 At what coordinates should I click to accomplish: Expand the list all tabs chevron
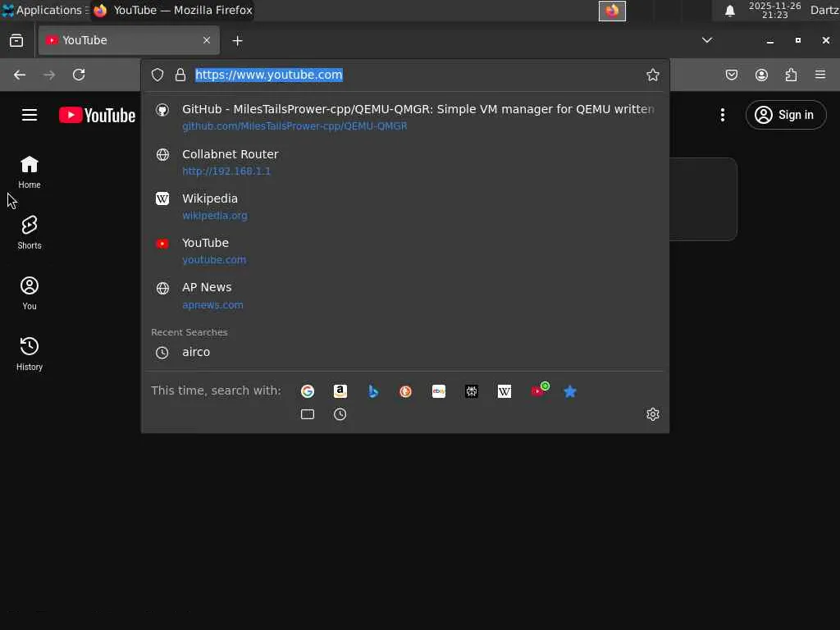coord(707,40)
